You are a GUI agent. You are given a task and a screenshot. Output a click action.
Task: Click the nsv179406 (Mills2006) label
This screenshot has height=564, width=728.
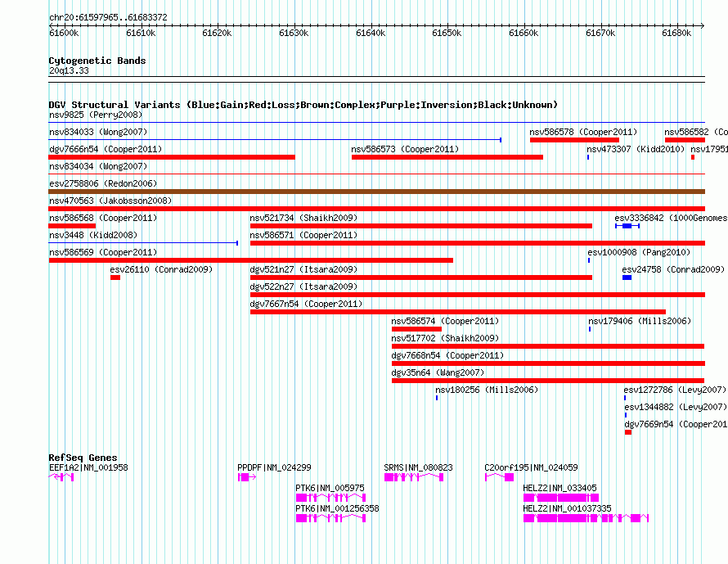pyautogui.click(x=640, y=321)
